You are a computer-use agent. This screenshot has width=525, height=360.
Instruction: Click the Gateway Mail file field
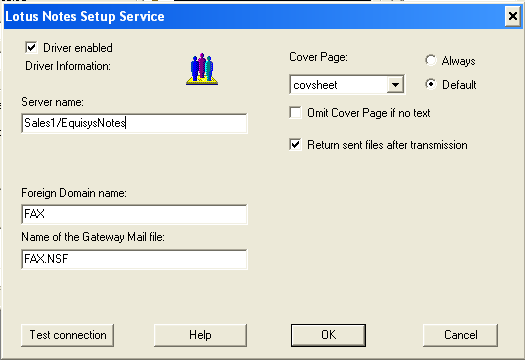[x=134, y=259]
